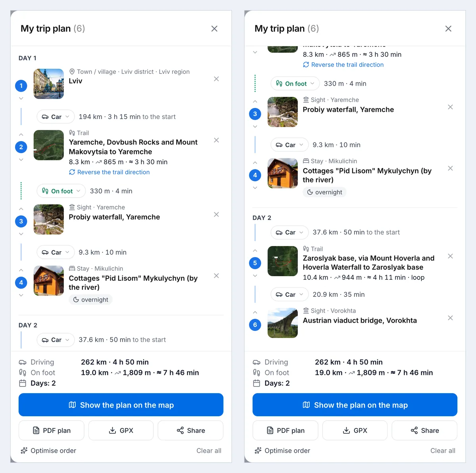Screen dimensions: 476x473
Task: Share the trip plan from right panel
Action: click(424, 430)
